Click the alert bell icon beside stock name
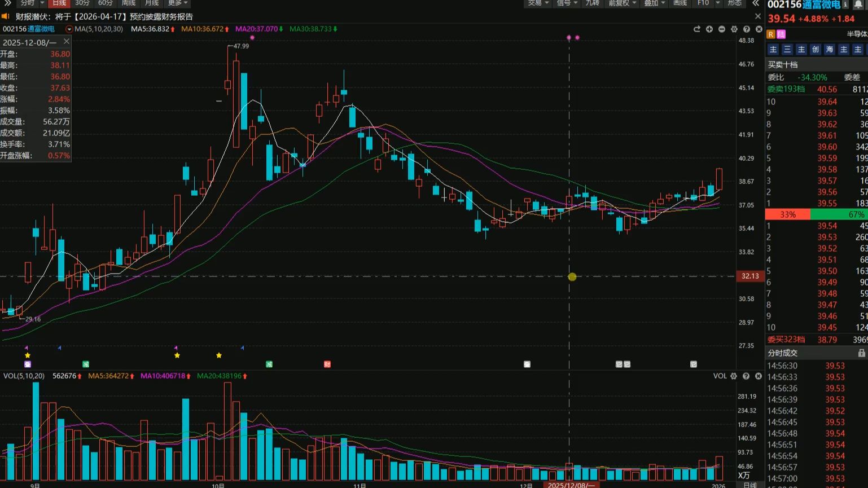Viewport: 868px width, 488px height. [x=858, y=5]
